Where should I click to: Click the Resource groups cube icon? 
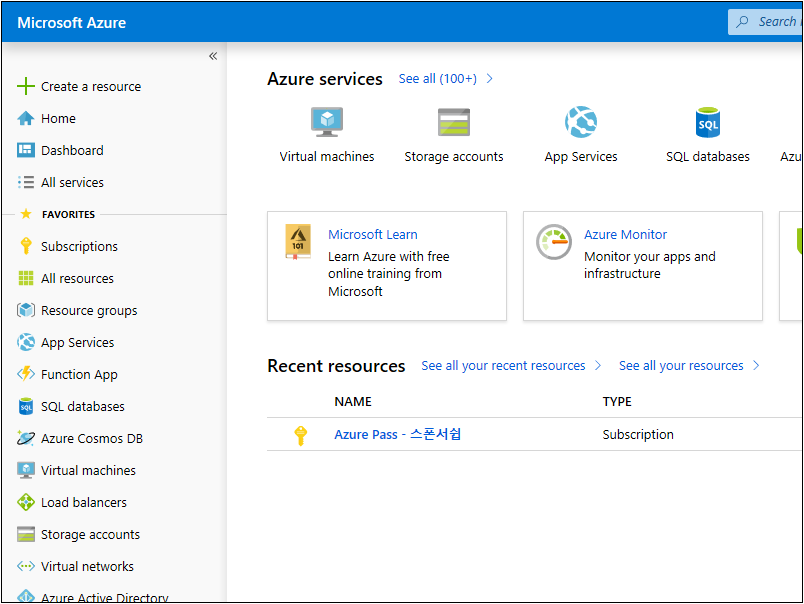click(26, 310)
